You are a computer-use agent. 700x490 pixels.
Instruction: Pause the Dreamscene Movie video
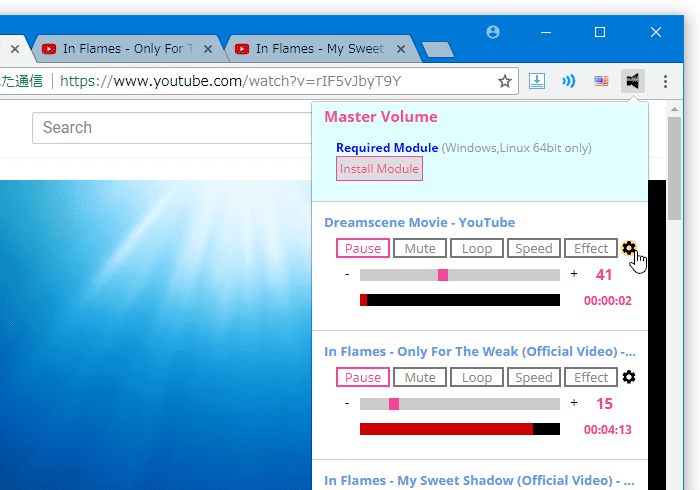(x=363, y=248)
